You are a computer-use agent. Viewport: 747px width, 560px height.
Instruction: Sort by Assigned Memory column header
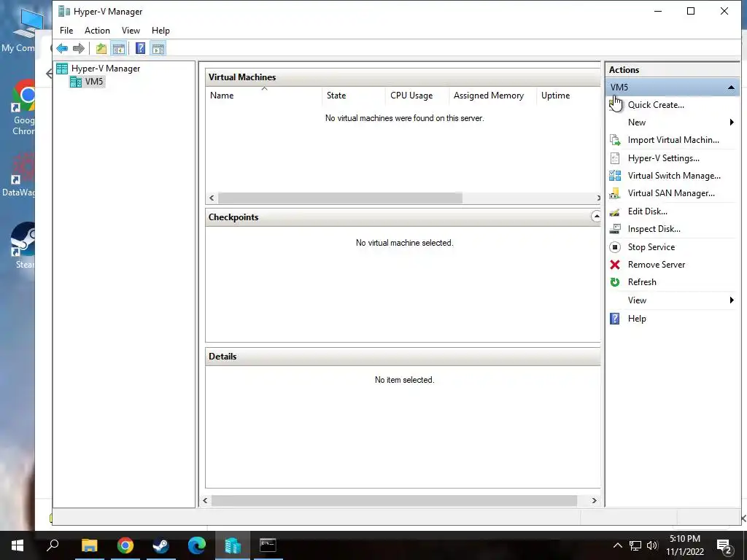(492, 96)
